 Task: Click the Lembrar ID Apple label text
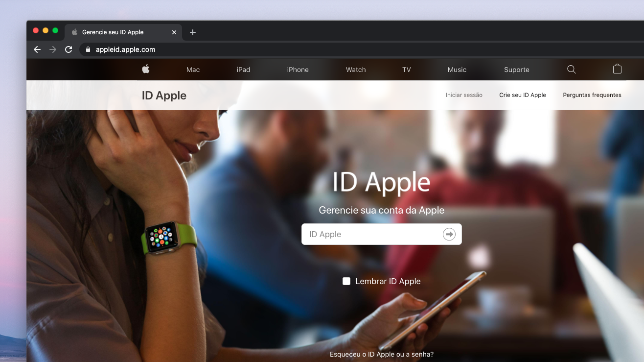[388, 281]
